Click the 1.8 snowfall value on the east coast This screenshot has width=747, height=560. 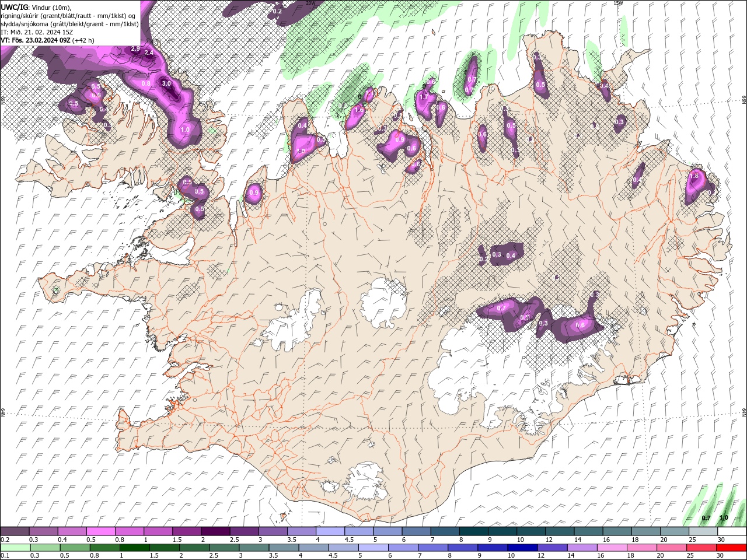click(694, 175)
